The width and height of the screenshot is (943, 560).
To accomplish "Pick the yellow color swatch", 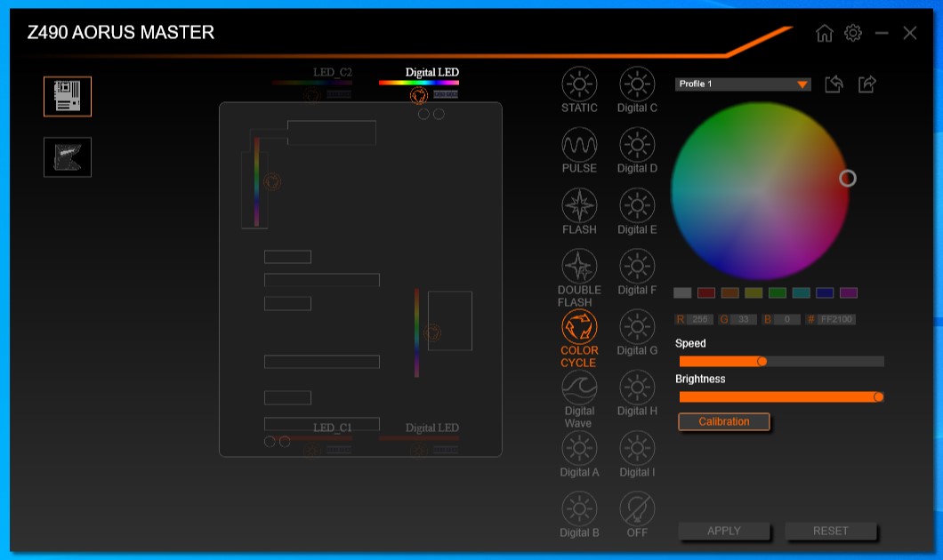I will coord(754,292).
